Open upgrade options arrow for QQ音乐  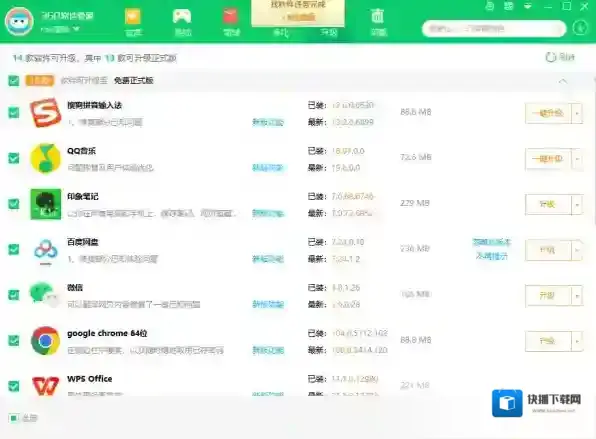[577, 158]
